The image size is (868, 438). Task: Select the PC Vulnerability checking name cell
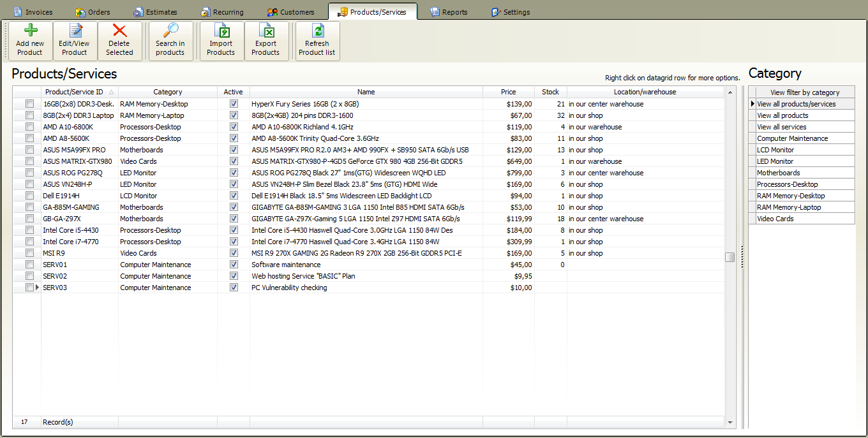coord(366,288)
